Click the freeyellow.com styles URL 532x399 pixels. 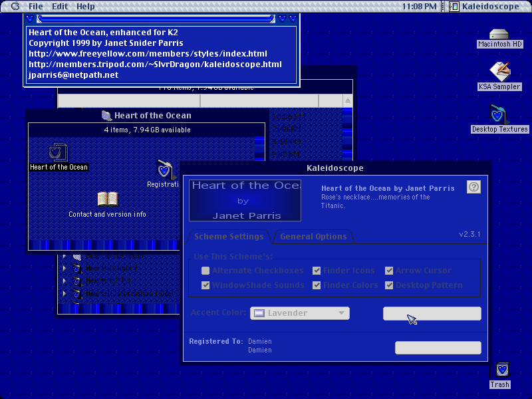coord(148,54)
